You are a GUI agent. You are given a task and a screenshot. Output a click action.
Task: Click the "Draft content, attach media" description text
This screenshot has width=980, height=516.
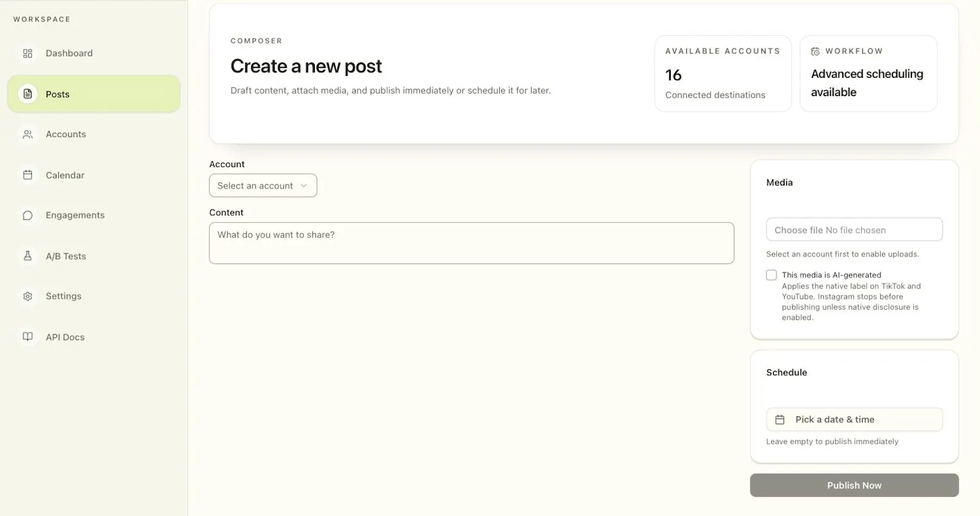pyautogui.click(x=390, y=91)
